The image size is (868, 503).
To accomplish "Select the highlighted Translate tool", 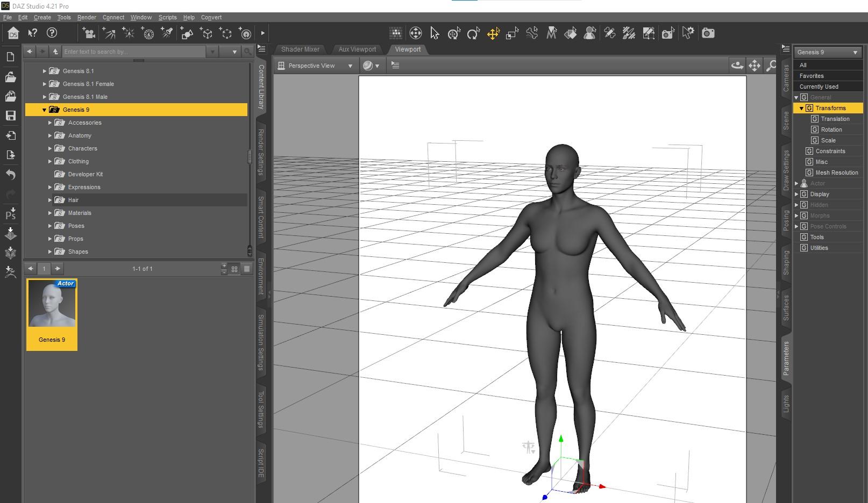I will (493, 33).
